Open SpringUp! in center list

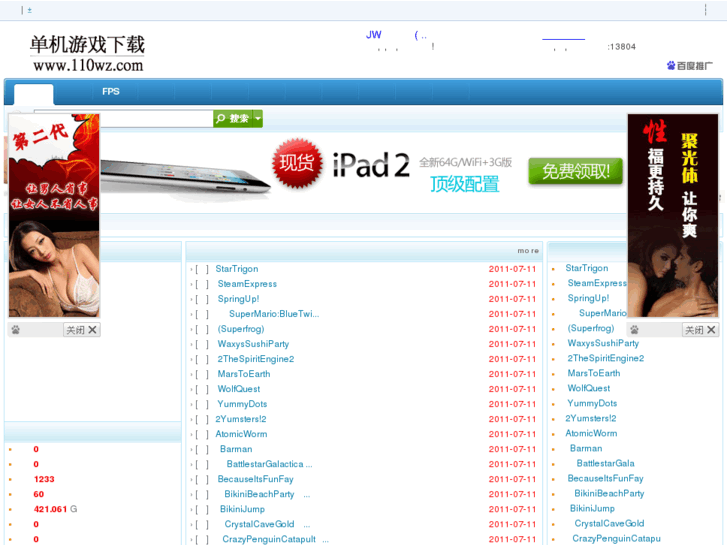[x=238, y=299]
